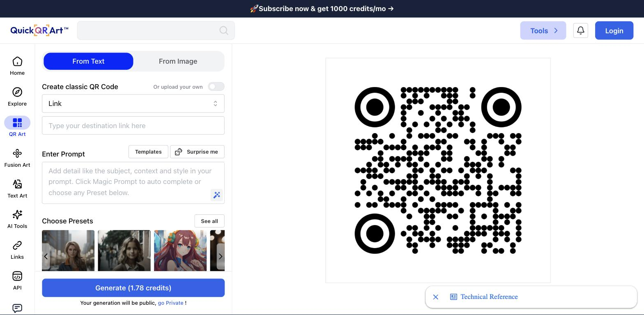Click the QR code preview image

tap(438, 170)
